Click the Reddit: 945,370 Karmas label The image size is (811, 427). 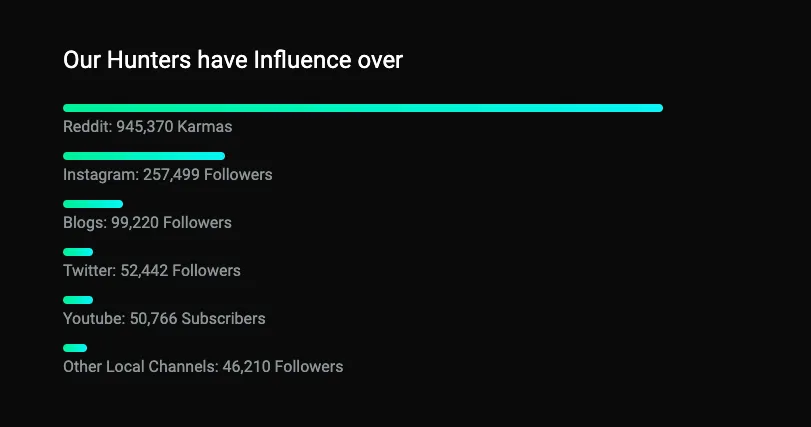point(147,127)
